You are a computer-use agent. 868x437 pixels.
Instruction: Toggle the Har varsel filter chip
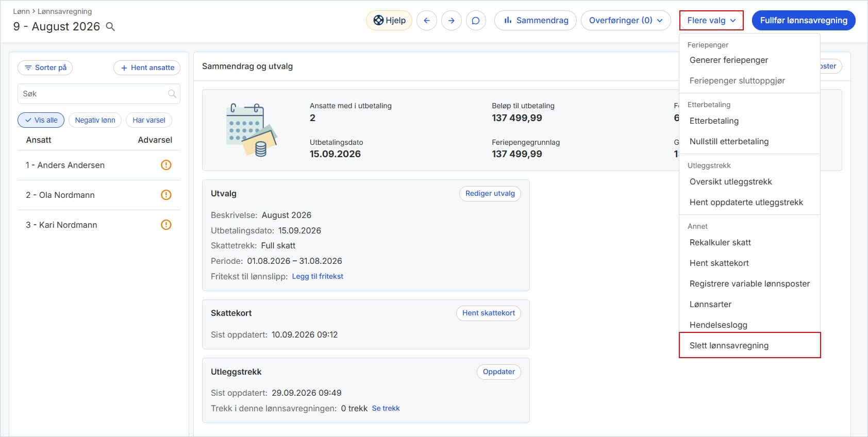pos(149,120)
